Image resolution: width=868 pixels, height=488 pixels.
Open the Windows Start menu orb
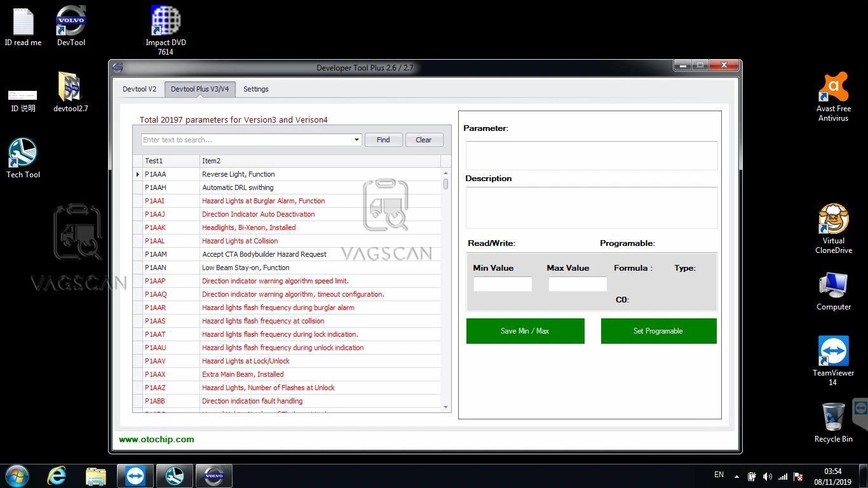17,476
